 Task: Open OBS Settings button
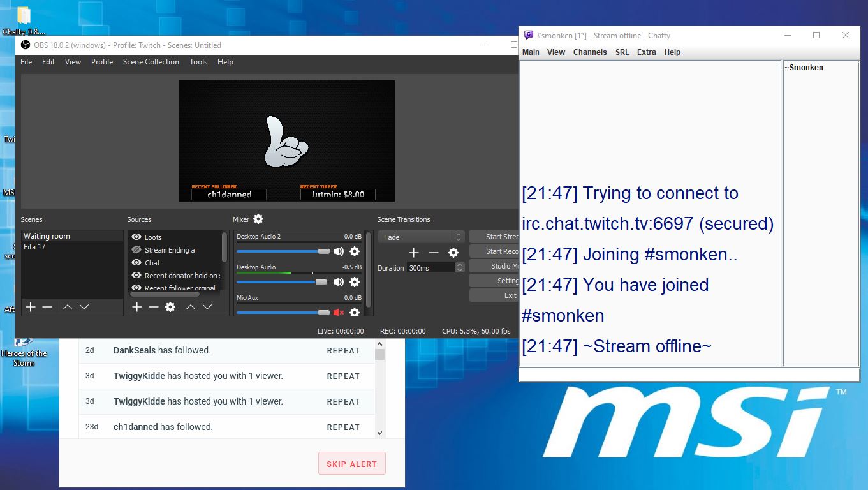(494, 281)
